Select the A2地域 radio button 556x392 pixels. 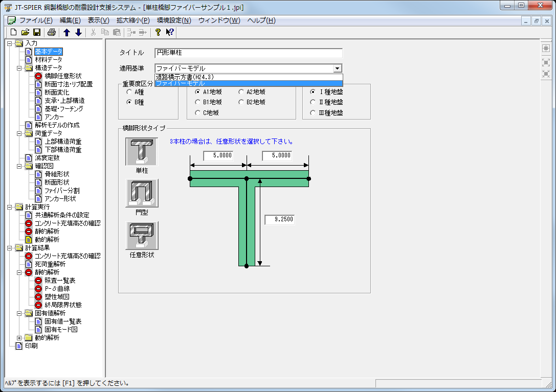[241, 93]
